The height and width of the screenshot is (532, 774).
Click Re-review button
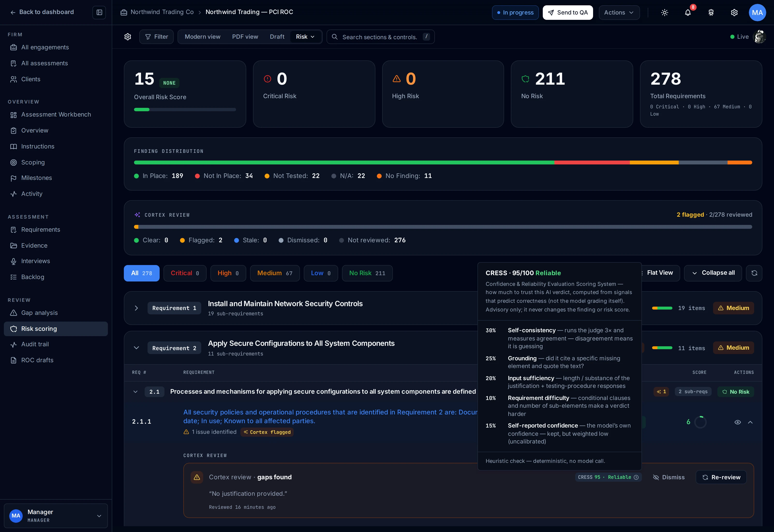pos(721,477)
